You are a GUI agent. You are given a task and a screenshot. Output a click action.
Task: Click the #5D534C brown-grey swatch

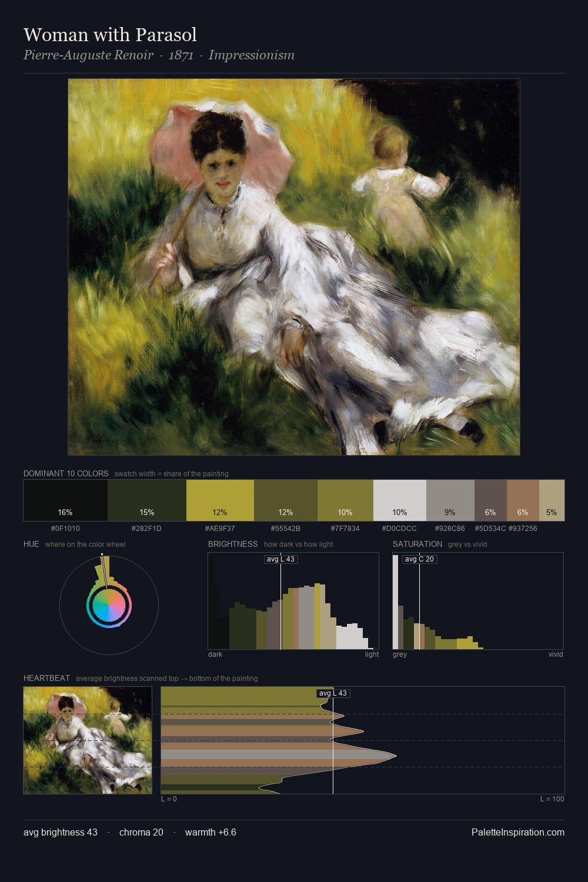click(x=490, y=500)
